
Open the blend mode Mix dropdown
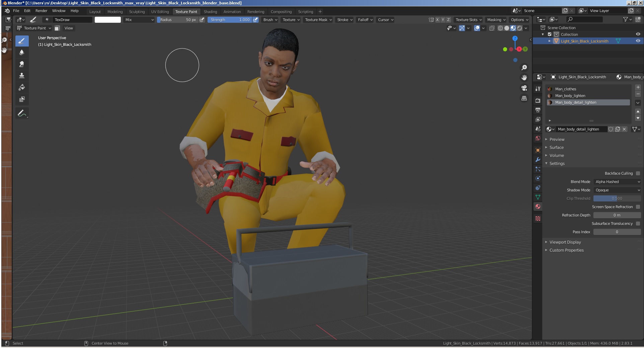coord(139,20)
